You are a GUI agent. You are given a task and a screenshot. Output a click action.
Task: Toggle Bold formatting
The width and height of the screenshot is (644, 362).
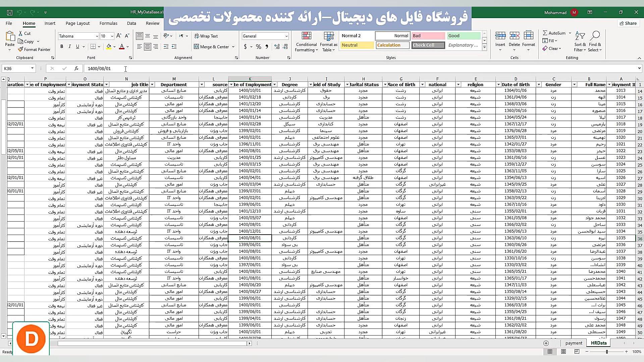point(62,47)
